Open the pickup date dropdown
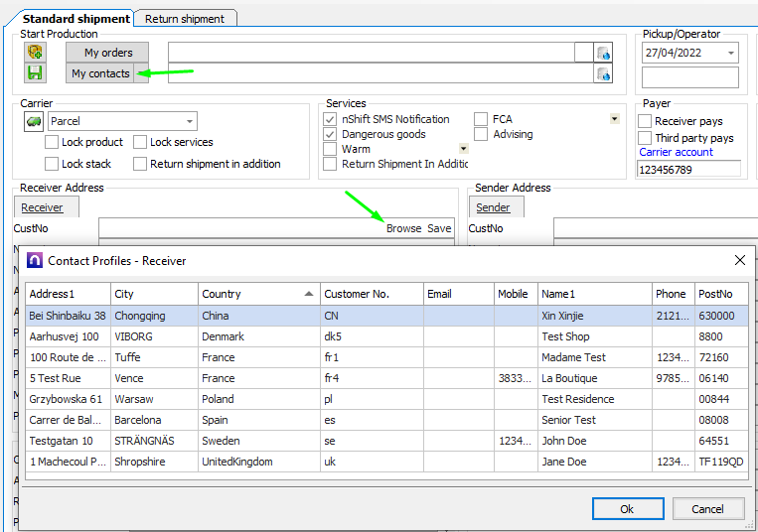 point(731,53)
